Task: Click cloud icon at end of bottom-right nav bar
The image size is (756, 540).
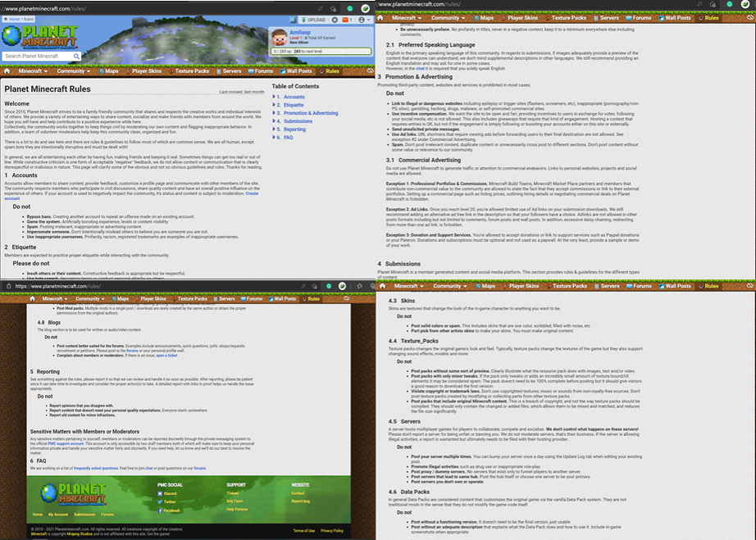Action: tap(750, 286)
